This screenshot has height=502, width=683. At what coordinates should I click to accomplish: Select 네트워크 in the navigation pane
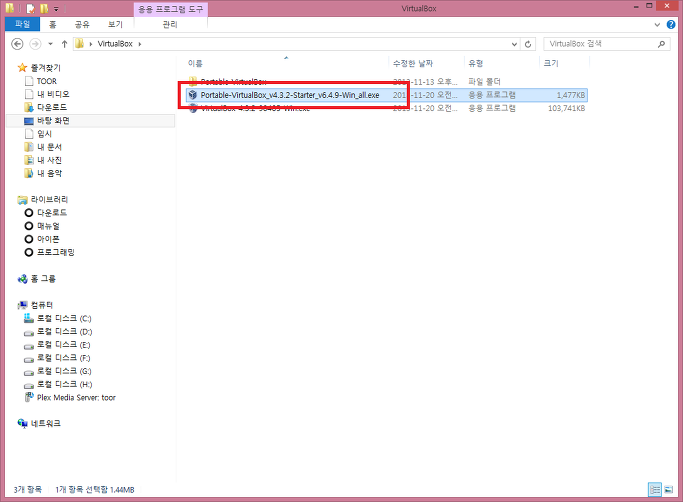pyautogui.click(x=46, y=424)
